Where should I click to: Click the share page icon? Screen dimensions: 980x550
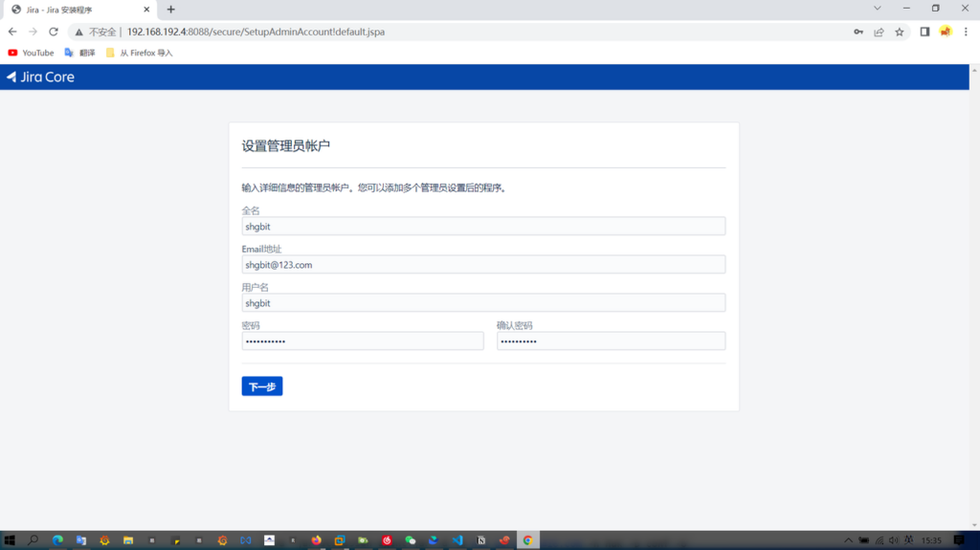(x=879, y=32)
